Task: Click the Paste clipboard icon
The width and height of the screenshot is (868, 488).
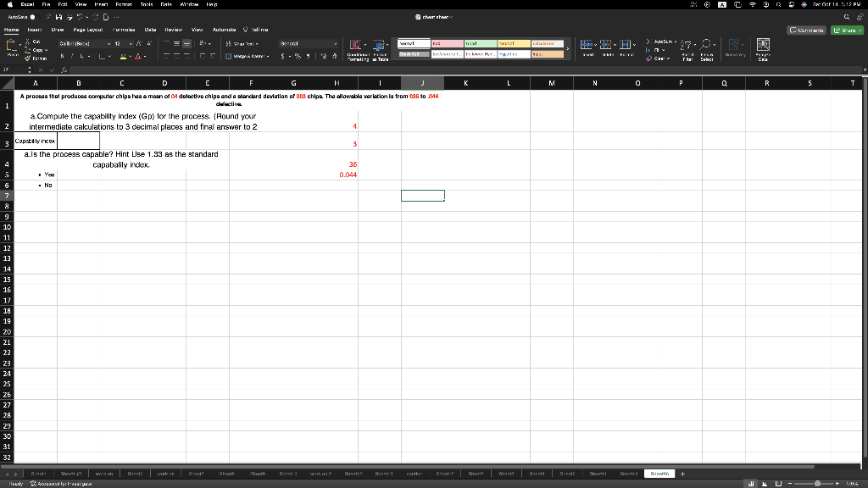Action: click(11, 46)
